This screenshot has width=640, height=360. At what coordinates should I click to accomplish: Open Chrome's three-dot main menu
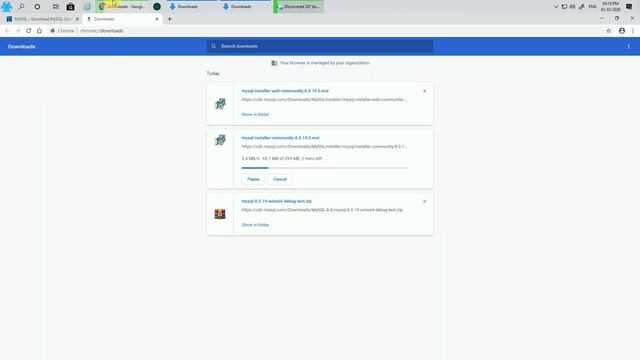point(633,31)
